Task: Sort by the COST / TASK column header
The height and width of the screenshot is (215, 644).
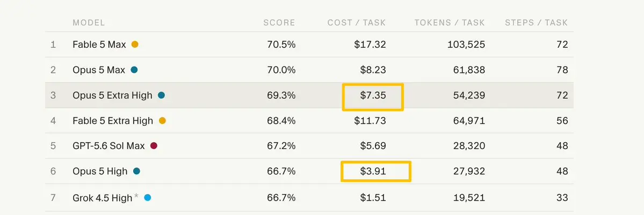Action: click(x=357, y=23)
